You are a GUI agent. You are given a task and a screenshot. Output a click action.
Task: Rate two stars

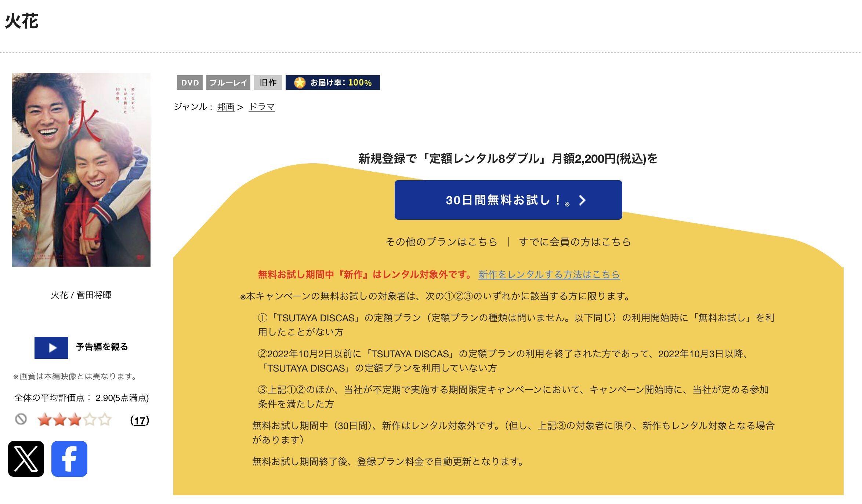(59, 419)
